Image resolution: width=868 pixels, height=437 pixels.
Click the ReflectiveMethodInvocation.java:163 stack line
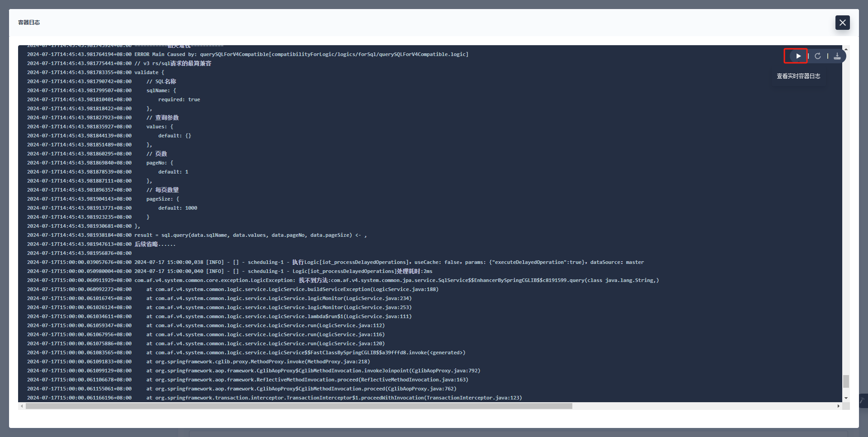tap(248, 380)
